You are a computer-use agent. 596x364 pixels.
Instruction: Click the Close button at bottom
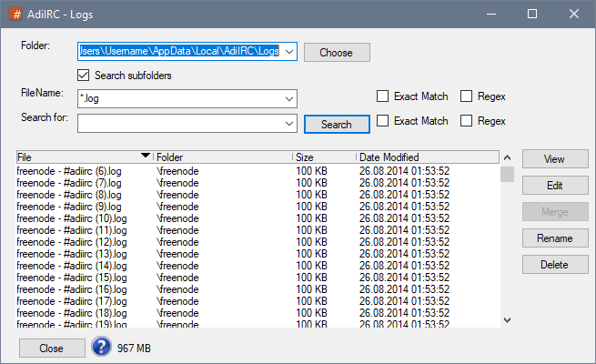click(52, 348)
